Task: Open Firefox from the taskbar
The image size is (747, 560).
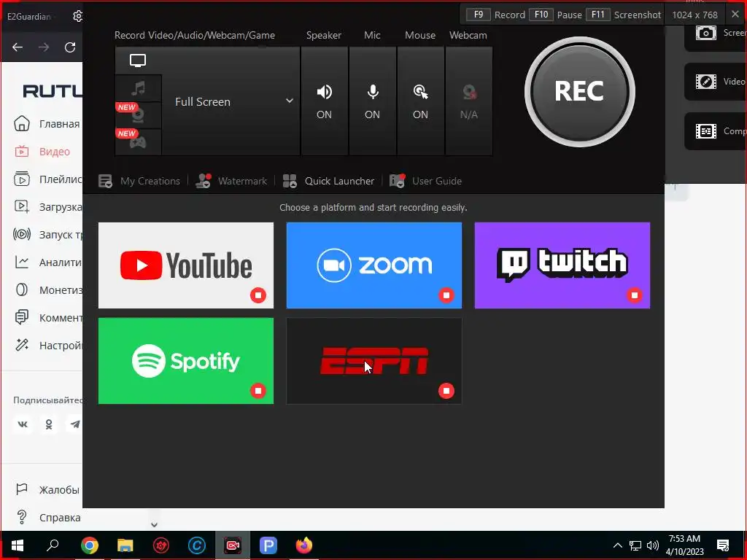Action: tap(304, 545)
